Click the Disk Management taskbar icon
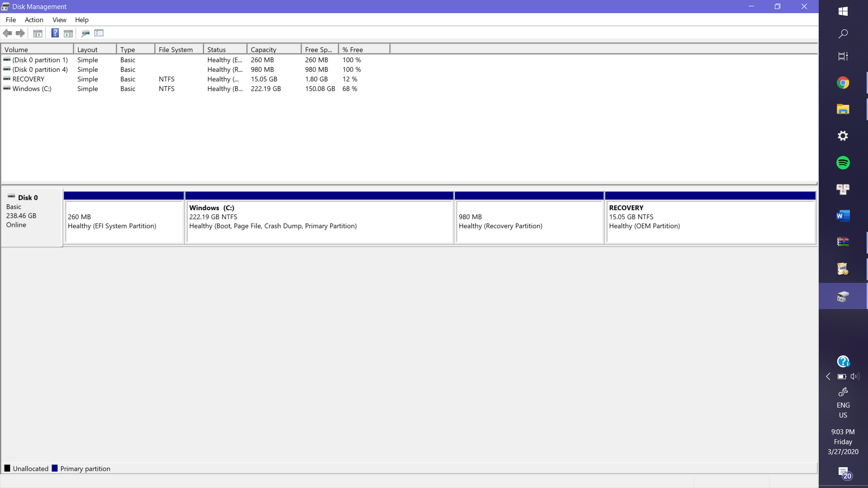 (843, 296)
